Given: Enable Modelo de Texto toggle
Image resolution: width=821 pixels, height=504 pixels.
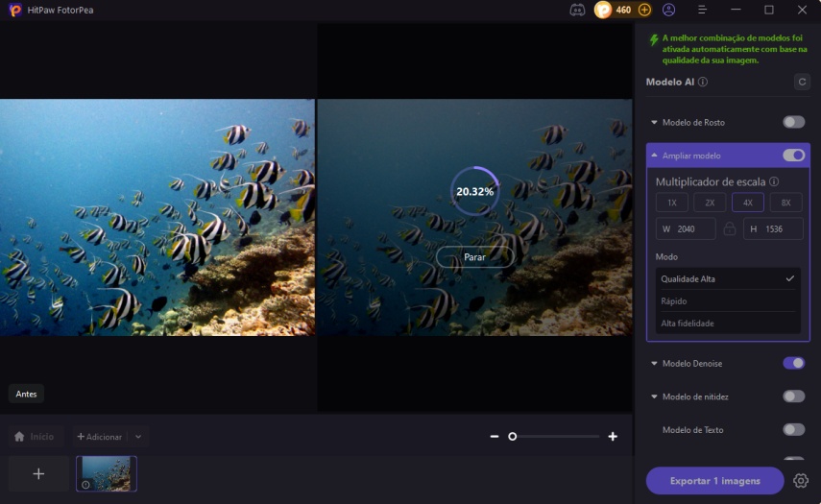Looking at the screenshot, I should click(794, 430).
